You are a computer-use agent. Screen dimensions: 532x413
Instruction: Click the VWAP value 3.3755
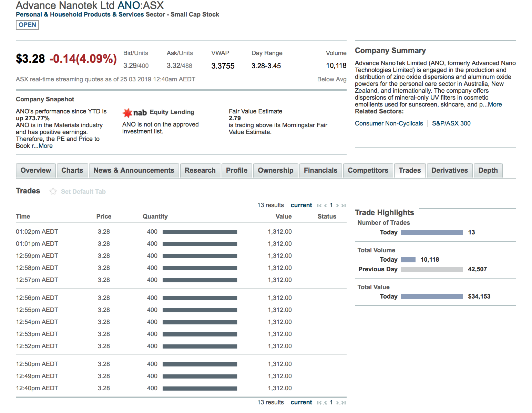coord(223,66)
